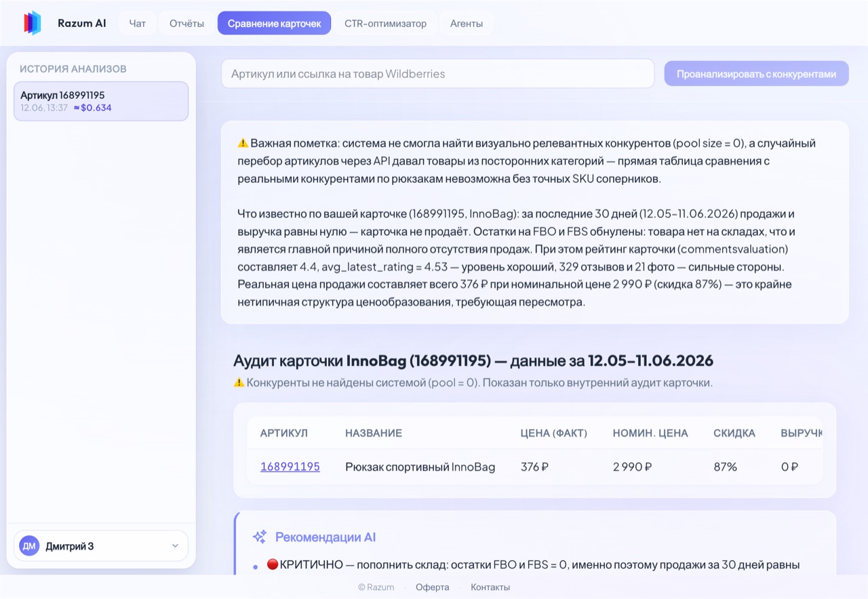The image size is (868, 599).
Task: Click the ИСТОРИЯ АНАЛИЗОВ heading
Action: tap(73, 68)
